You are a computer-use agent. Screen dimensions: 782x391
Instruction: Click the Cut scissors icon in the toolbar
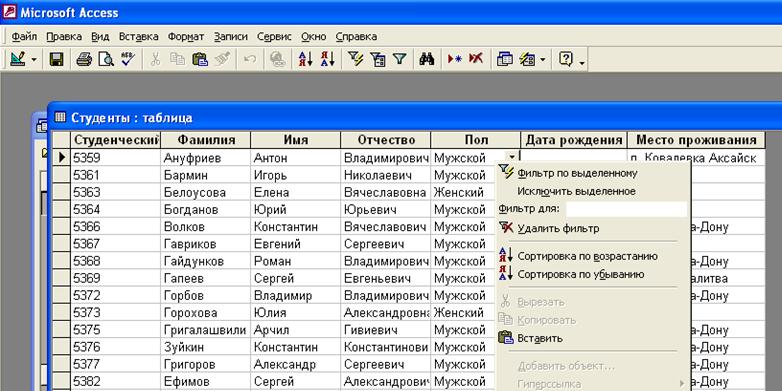tap(155, 59)
